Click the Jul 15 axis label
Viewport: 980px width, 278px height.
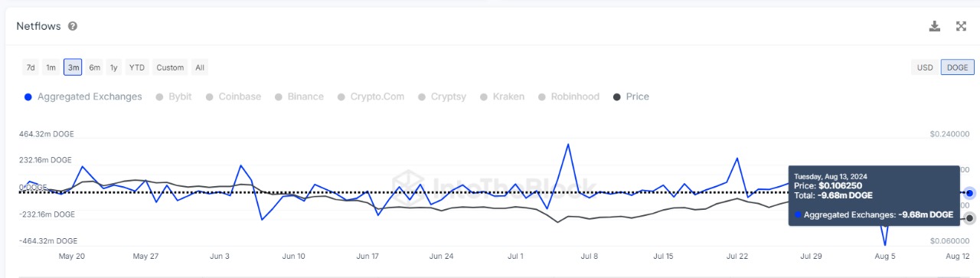click(663, 257)
